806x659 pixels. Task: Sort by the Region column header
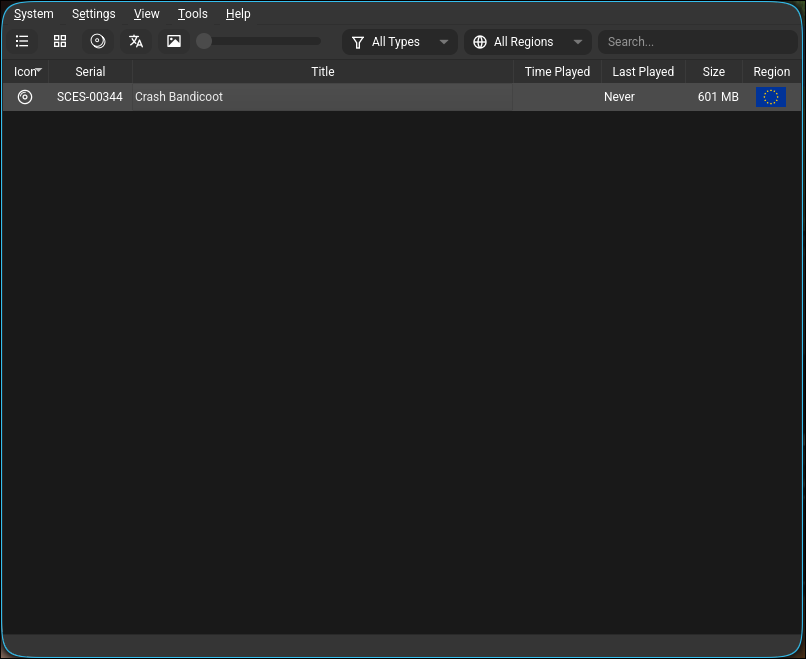pyautogui.click(x=772, y=72)
